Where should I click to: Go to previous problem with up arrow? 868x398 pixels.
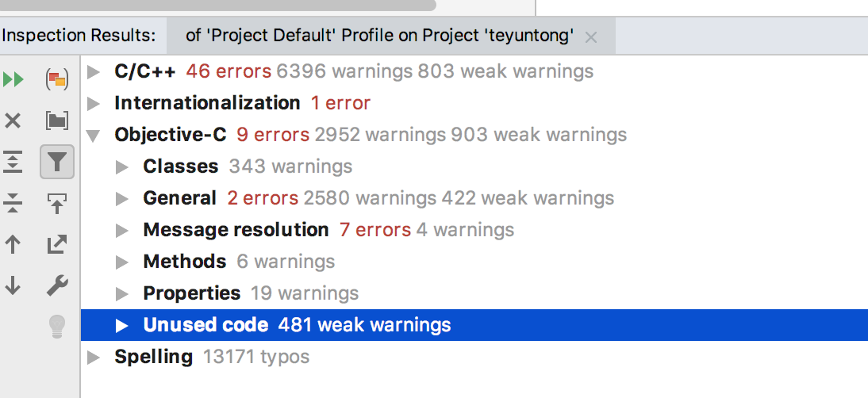(13, 244)
